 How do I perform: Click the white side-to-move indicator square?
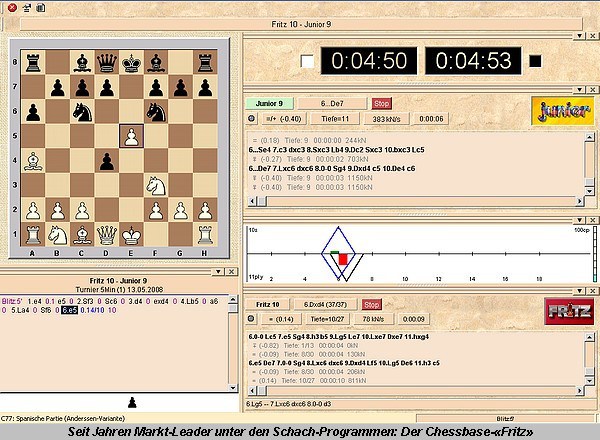tap(307, 61)
